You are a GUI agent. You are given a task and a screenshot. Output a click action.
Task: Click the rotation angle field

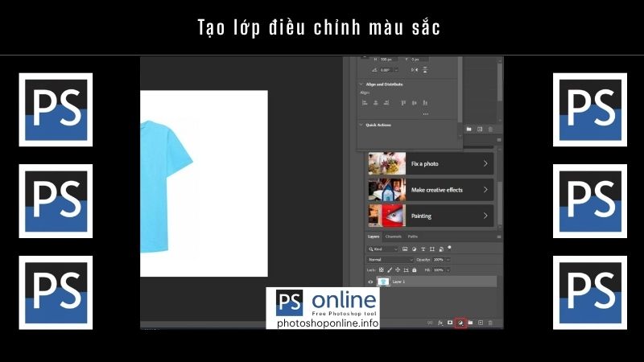click(386, 70)
